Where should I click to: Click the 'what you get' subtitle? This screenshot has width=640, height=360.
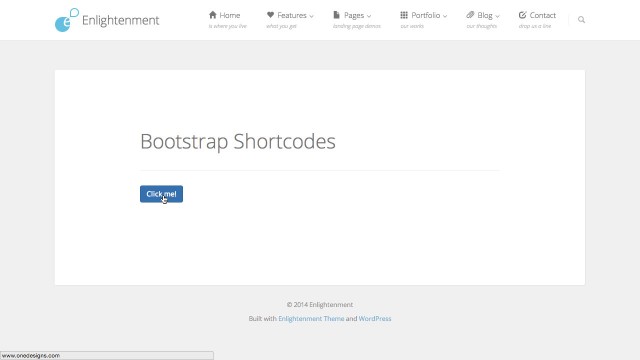[281, 26]
